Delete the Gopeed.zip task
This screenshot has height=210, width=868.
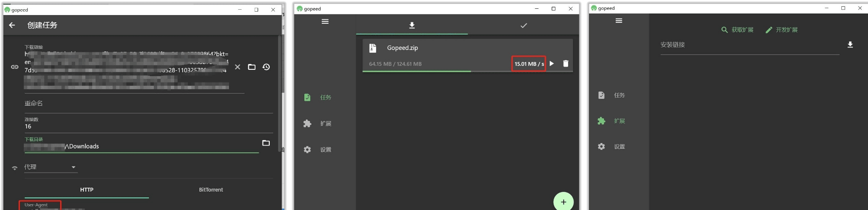click(565, 64)
